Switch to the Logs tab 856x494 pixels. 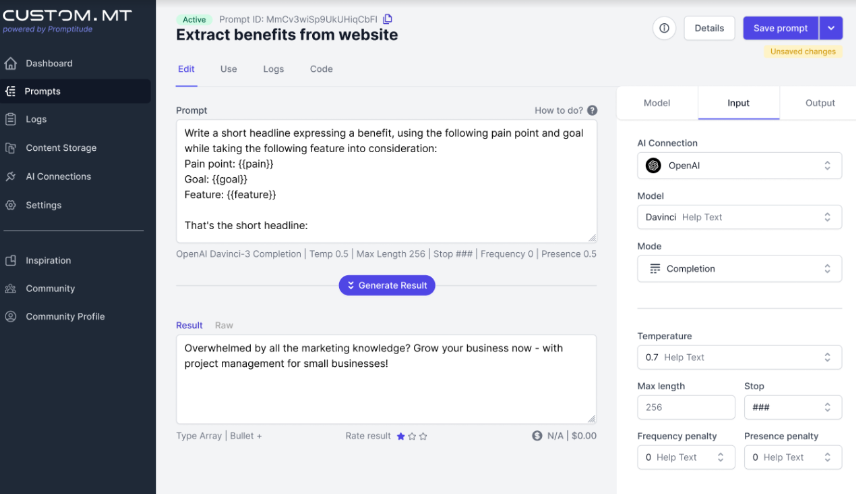point(273,69)
